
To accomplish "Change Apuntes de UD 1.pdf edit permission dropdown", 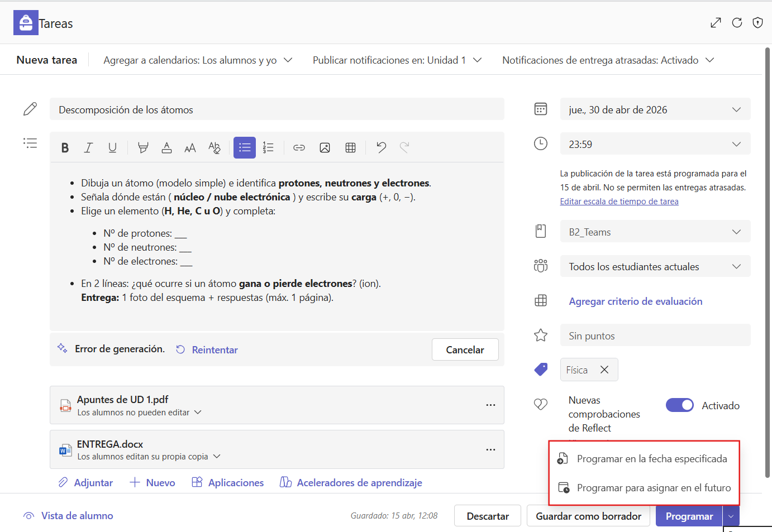I will 140,413.
